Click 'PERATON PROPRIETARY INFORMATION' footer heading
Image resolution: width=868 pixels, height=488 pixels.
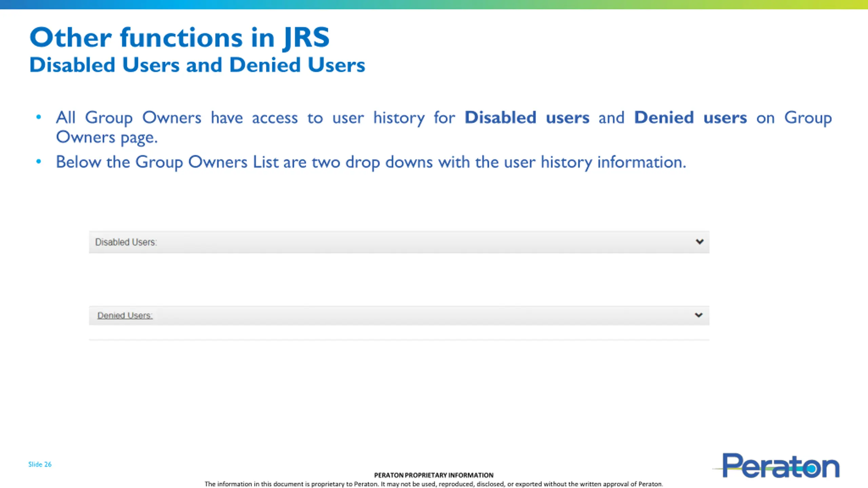pos(434,475)
